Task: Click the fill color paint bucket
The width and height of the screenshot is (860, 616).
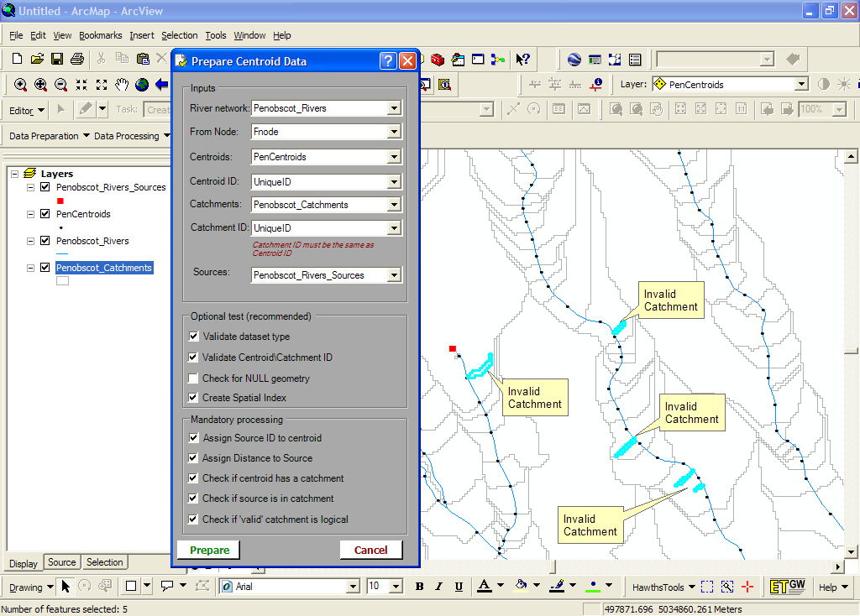Action: (x=521, y=587)
